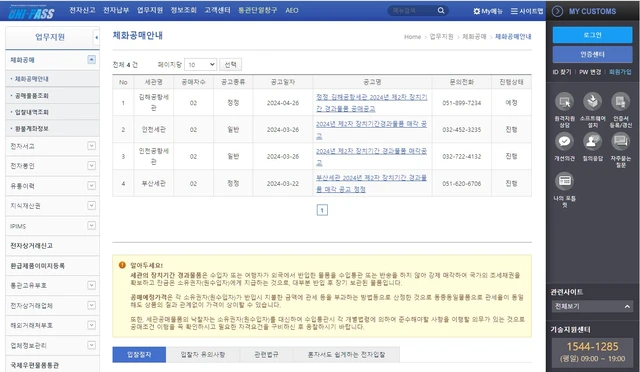This screenshot has height=372, width=640.
Task: Open 원격지원 상담 icon
Action: [564, 102]
